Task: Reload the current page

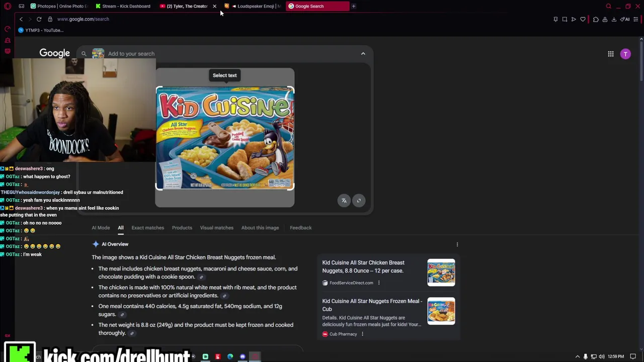Action: [x=39, y=19]
